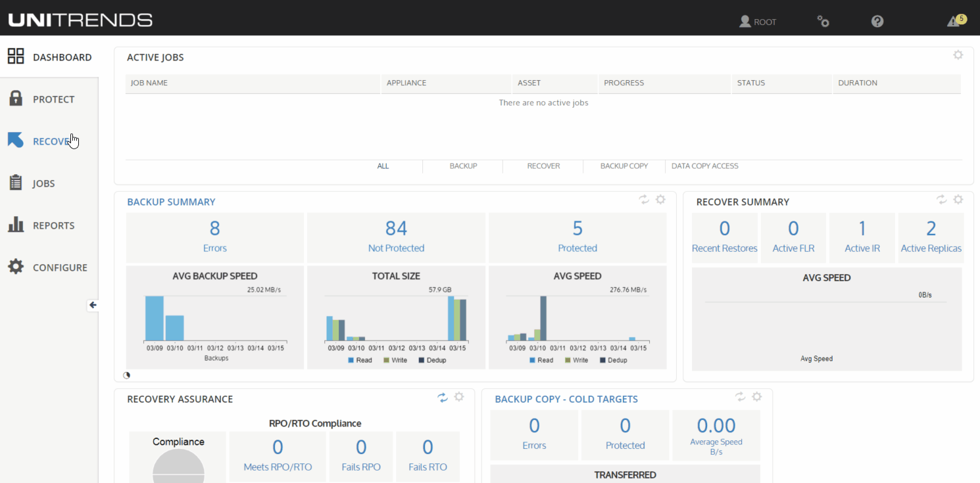Open Active Replicas count tile

click(x=931, y=237)
